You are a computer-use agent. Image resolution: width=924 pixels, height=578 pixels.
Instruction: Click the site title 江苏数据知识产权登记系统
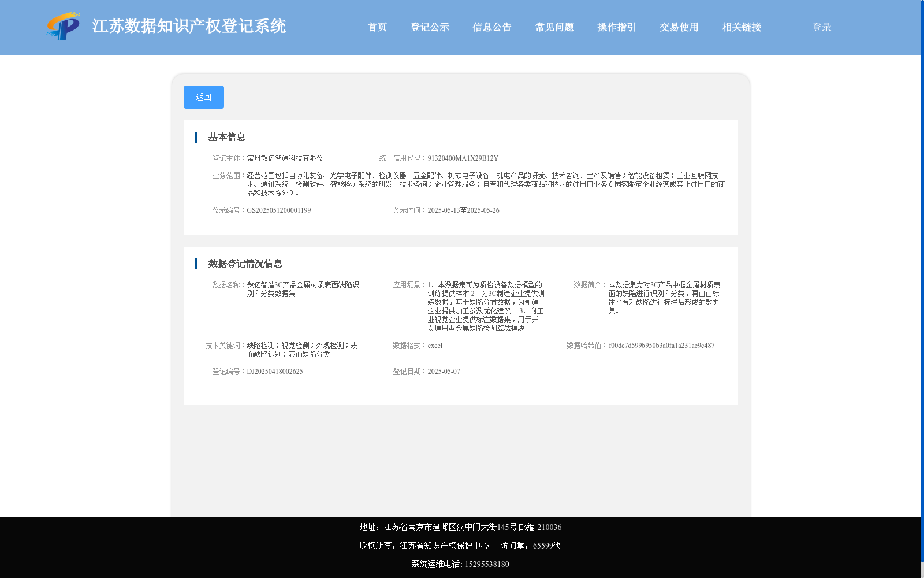[x=189, y=26]
